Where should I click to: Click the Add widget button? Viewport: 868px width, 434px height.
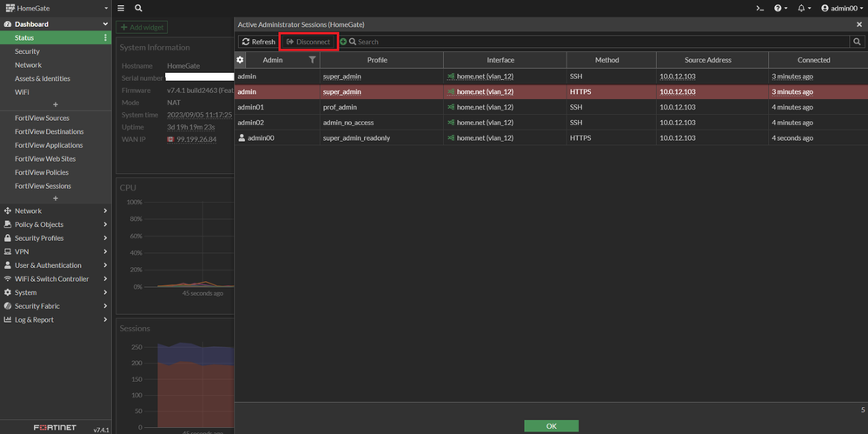pyautogui.click(x=141, y=27)
